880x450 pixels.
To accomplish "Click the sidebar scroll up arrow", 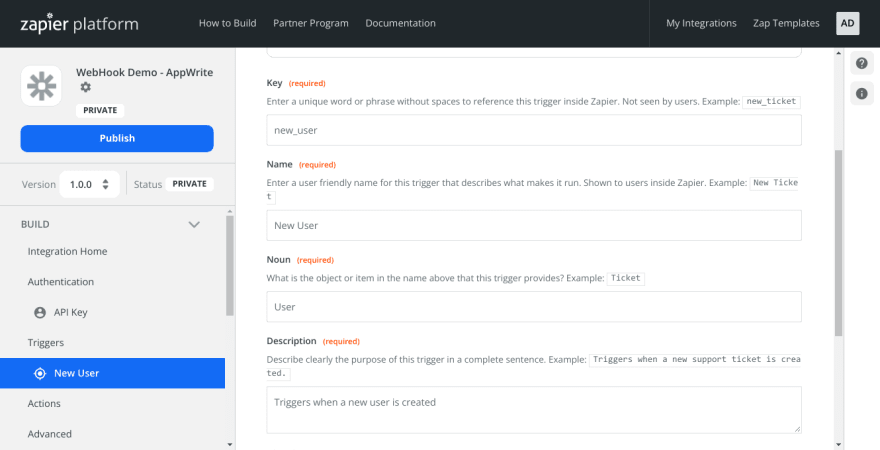I will coord(230,212).
